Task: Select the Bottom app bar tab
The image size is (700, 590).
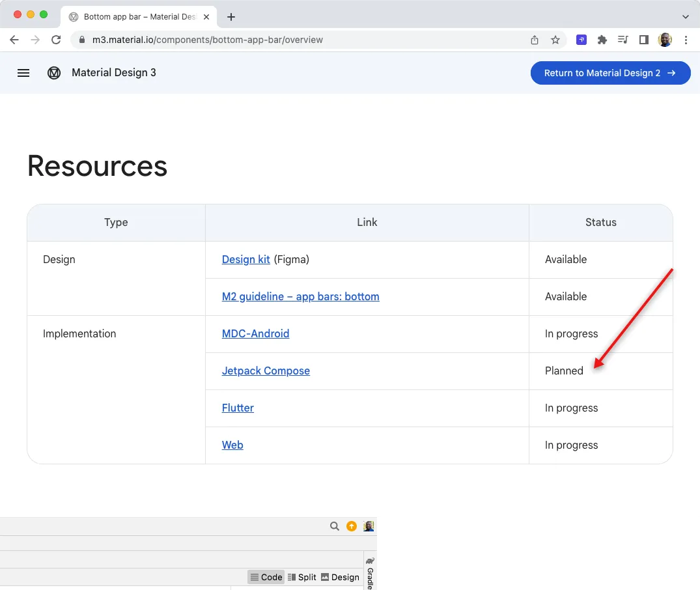Action: 139,17
